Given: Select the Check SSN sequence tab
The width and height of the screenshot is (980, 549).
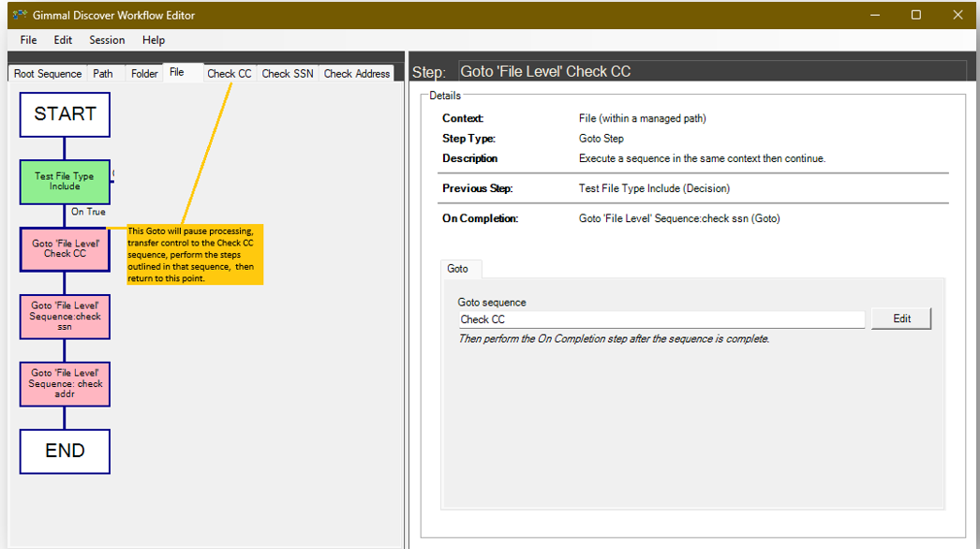Looking at the screenshot, I should pos(288,74).
